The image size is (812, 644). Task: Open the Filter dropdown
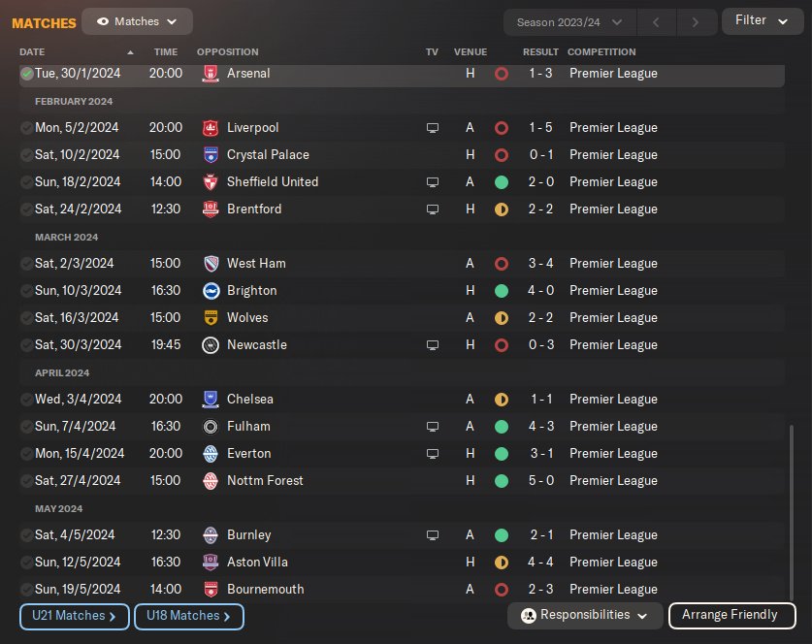click(x=762, y=21)
